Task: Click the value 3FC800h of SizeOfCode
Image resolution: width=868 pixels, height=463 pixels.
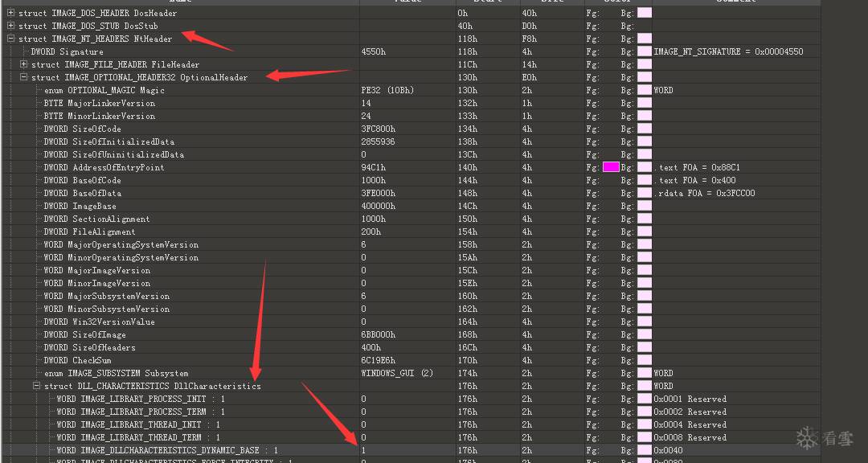Action: [x=378, y=129]
